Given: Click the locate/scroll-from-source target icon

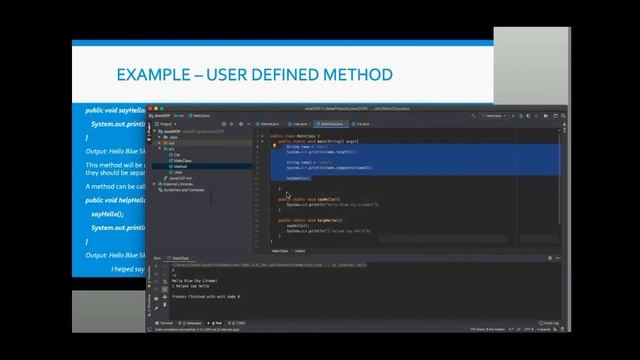Looking at the screenshot, I should 224,124.
